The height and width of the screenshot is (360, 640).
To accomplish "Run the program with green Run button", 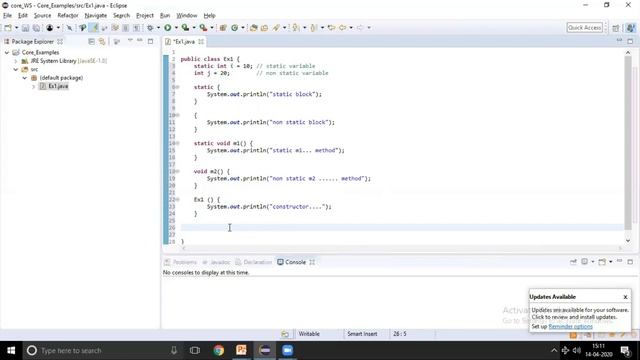I will coord(167,28).
